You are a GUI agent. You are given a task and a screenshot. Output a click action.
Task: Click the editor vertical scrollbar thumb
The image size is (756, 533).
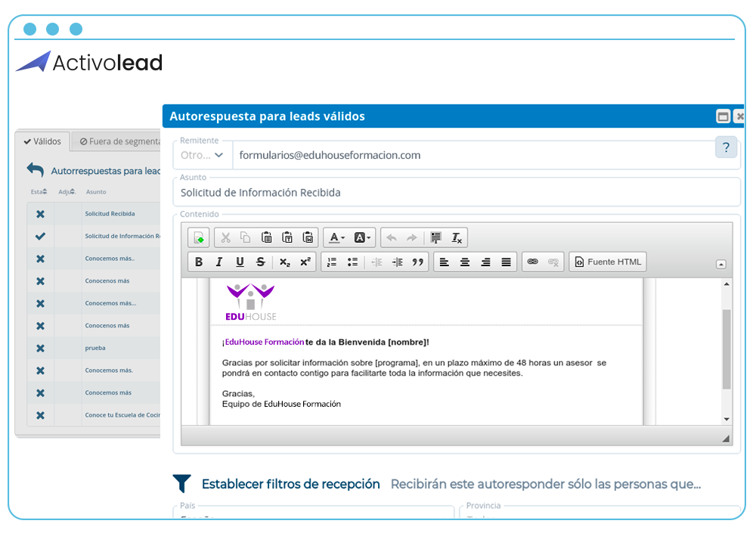(x=727, y=349)
